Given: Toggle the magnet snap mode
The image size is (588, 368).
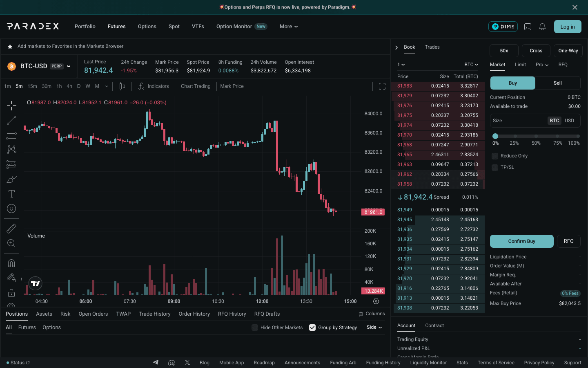Looking at the screenshot, I should click(x=11, y=263).
